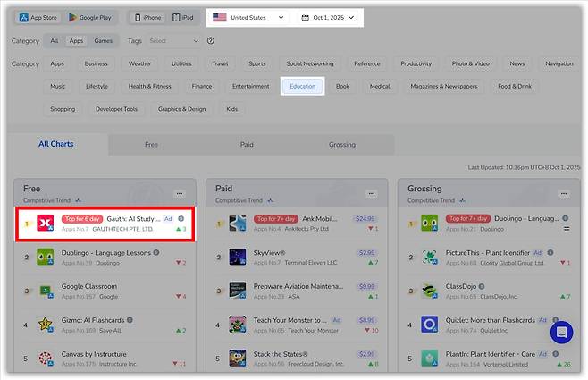This screenshot has width=588, height=380.
Task: Open the Tags select dropdown
Action: (x=174, y=41)
